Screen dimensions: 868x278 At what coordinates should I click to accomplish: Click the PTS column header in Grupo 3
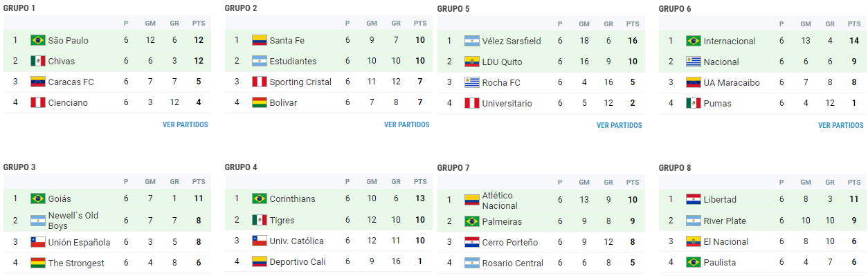199,181
